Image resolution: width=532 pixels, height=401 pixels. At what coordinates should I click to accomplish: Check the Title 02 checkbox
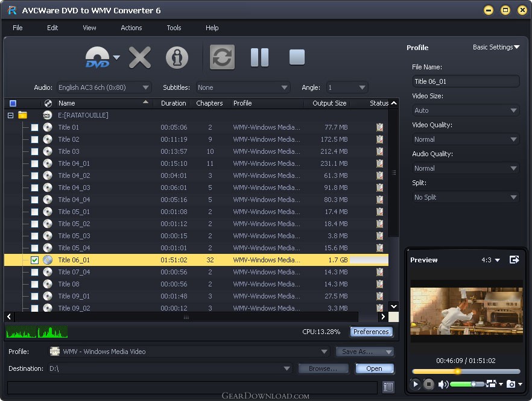tap(34, 139)
